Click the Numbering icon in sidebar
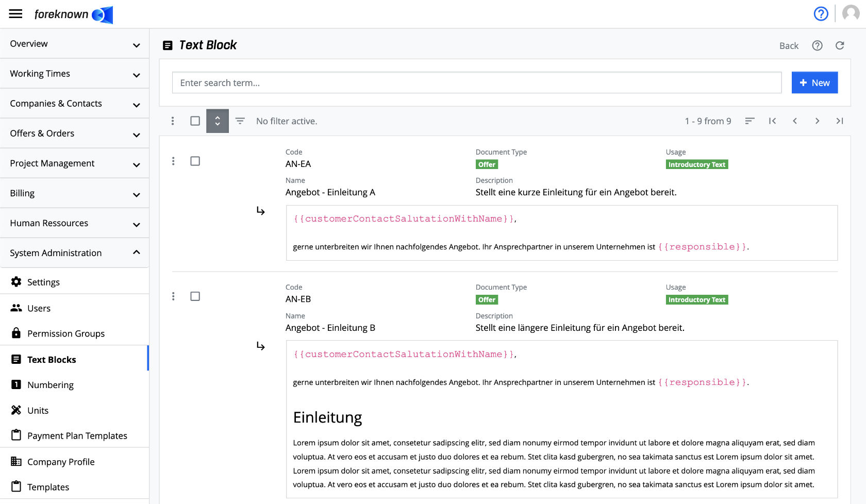This screenshot has width=866, height=504. [16, 384]
